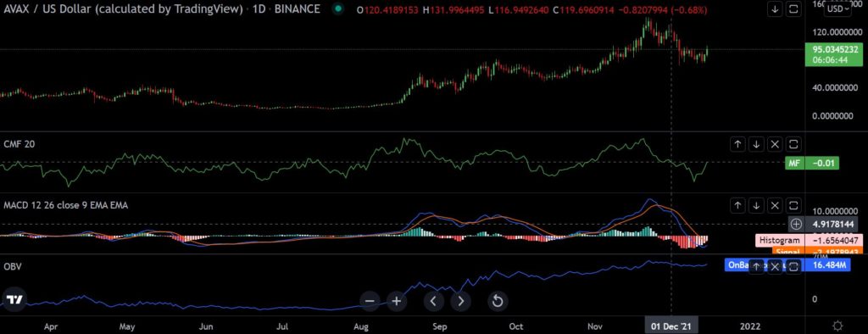The height and width of the screenshot is (334, 868).
Task: Select the AVAX / US Dollar symbol title
Action: click(122, 9)
